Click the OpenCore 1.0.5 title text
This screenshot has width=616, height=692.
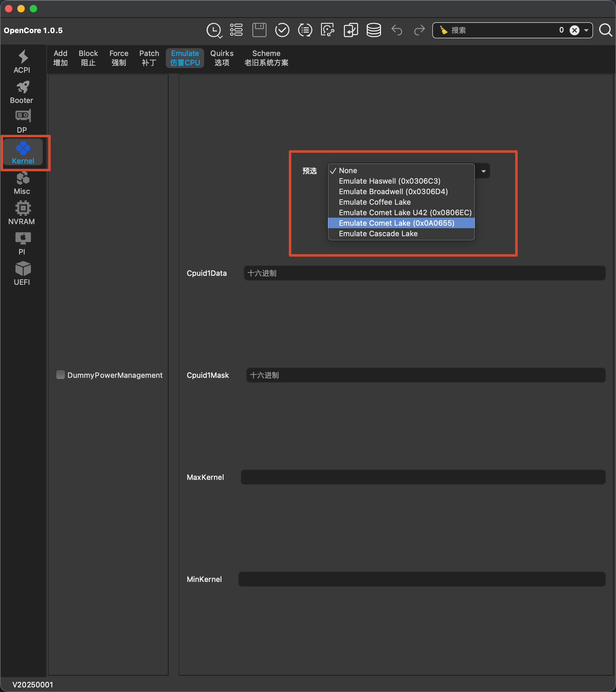[33, 31]
